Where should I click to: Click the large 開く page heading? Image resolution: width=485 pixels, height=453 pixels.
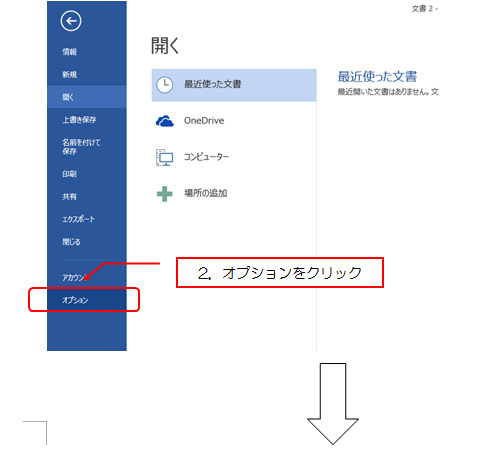point(165,46)
